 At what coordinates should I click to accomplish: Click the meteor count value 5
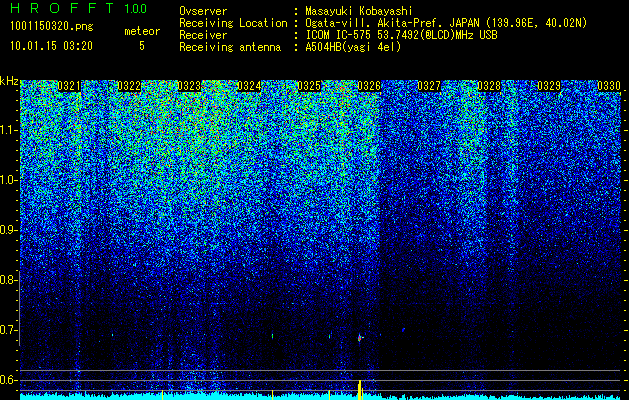tap(142, 46)
